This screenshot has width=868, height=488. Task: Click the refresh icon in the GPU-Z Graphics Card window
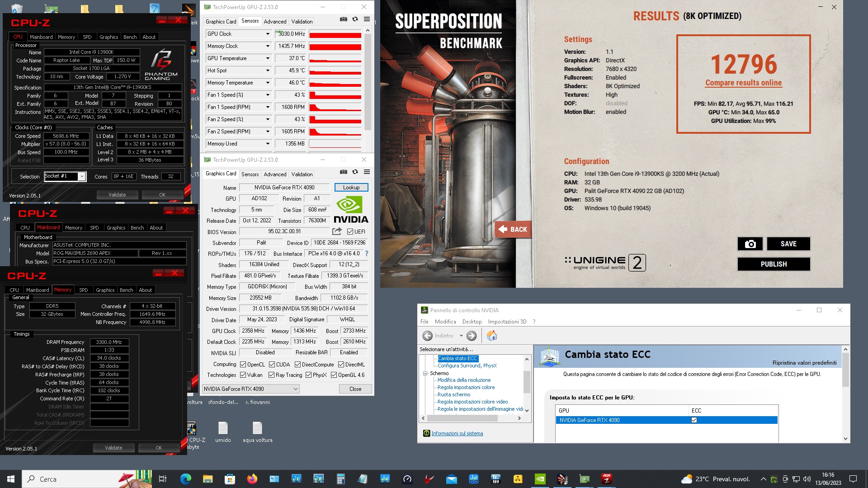click(x=355, y=172)
